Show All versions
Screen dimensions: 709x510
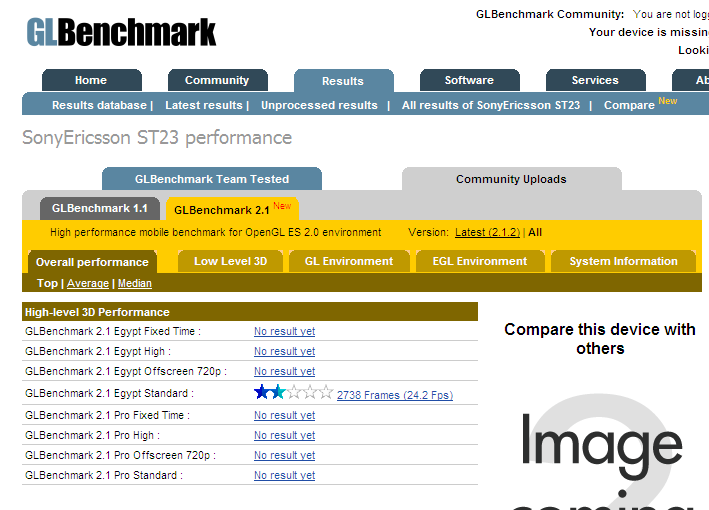tap(535, 232)
